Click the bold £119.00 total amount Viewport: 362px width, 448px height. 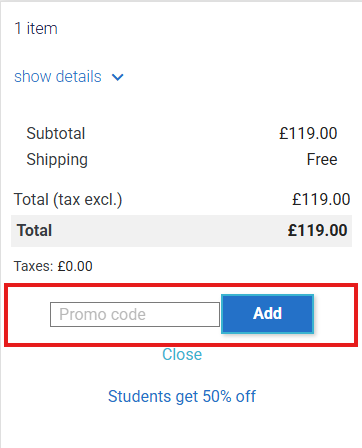(x=318, y=230)
